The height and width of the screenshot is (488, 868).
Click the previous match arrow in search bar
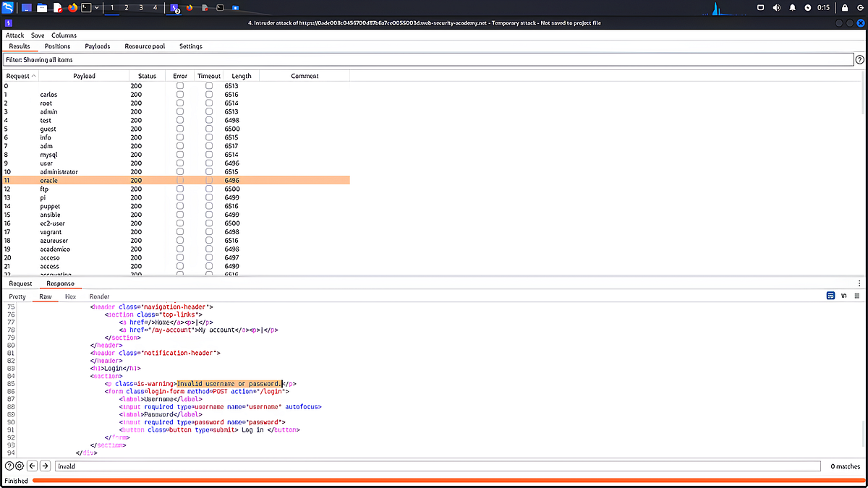point(32,466)
